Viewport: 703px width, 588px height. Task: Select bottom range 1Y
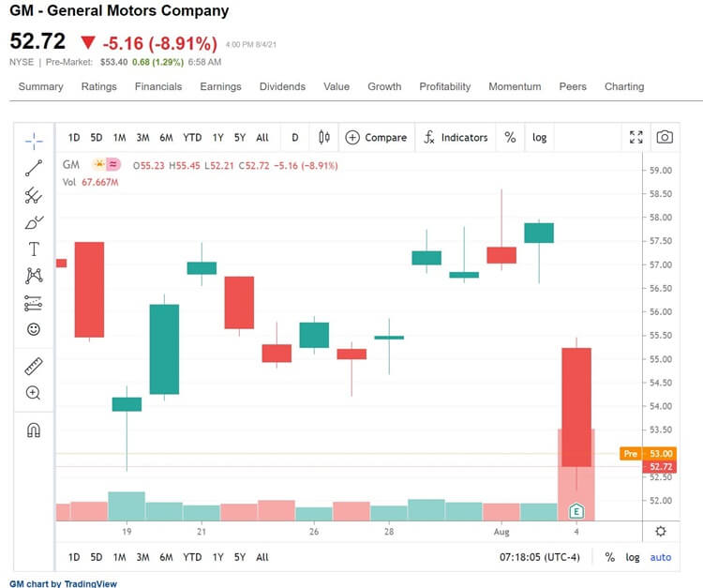coord(217,557)
